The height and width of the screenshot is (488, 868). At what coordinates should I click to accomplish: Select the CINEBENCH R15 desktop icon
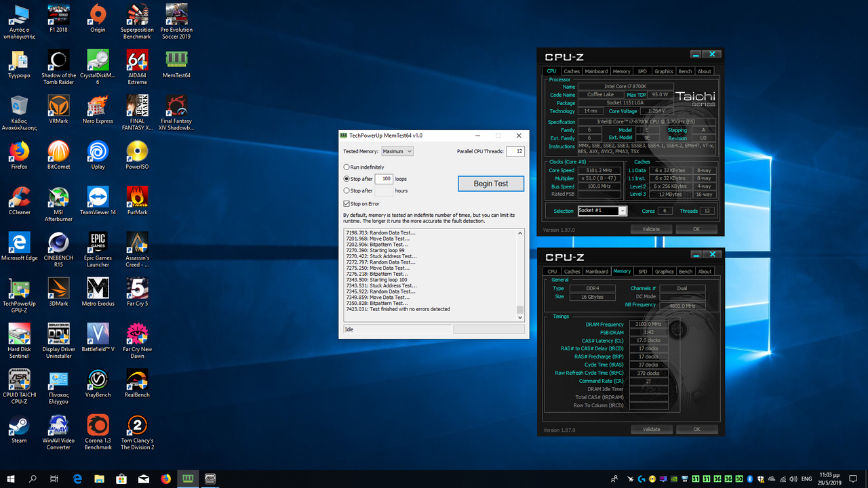coord(58,249)
